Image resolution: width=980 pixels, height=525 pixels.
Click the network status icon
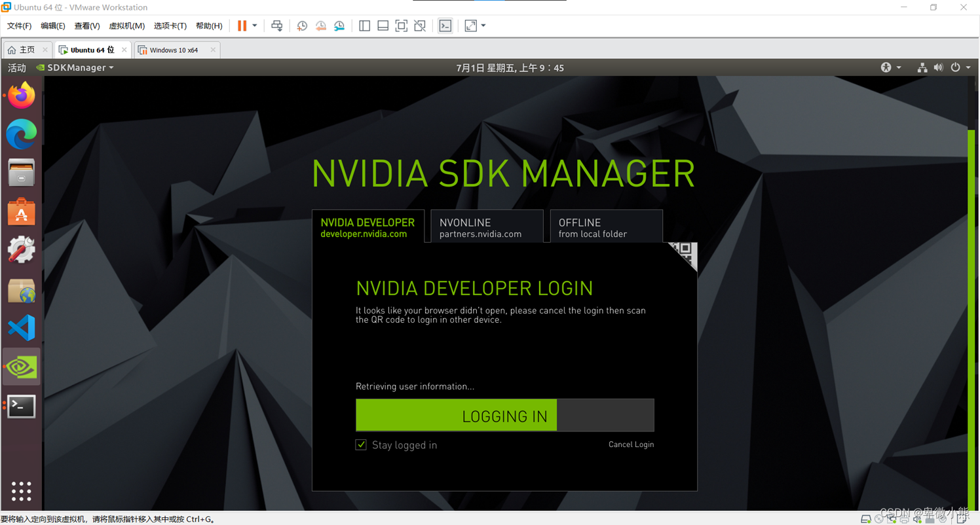(x=922, y=67)
